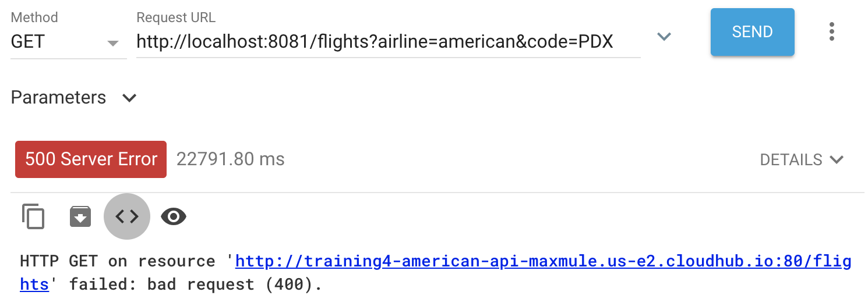Viewport: 868px width, 306px height.
Task: Open the DETAILS label of response
Action: [x=791, y=159]
